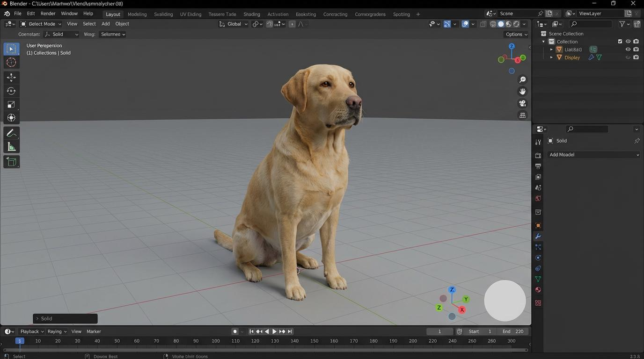The image size is (644, 359).
Task: Pick the Annotate tool
Action: [x=11, y=133]
